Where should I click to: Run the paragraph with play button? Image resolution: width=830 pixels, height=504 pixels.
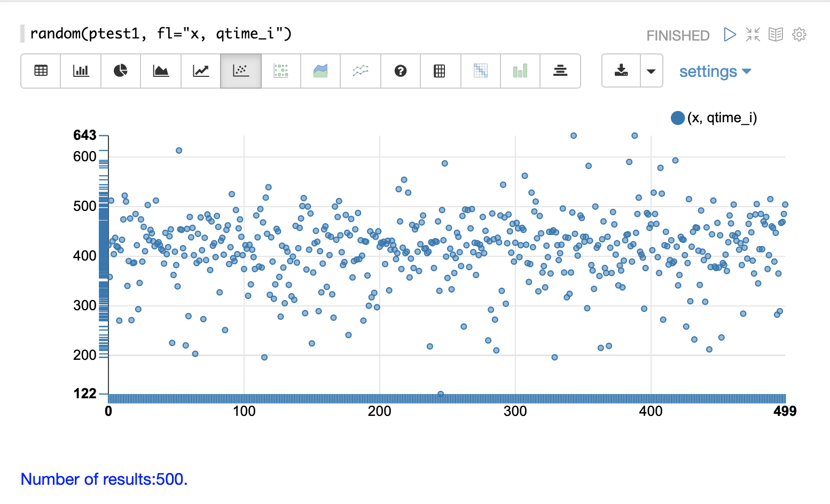click(730, 35)
